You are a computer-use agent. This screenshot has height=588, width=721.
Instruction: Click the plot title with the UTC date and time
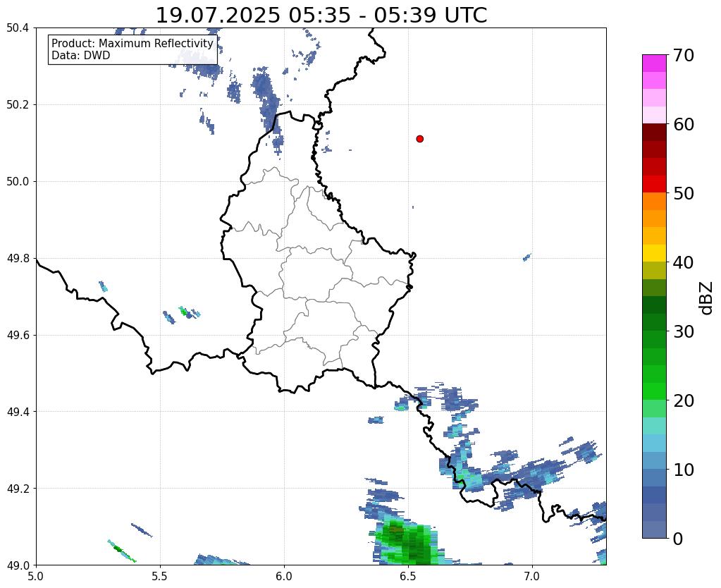(321, 16)
